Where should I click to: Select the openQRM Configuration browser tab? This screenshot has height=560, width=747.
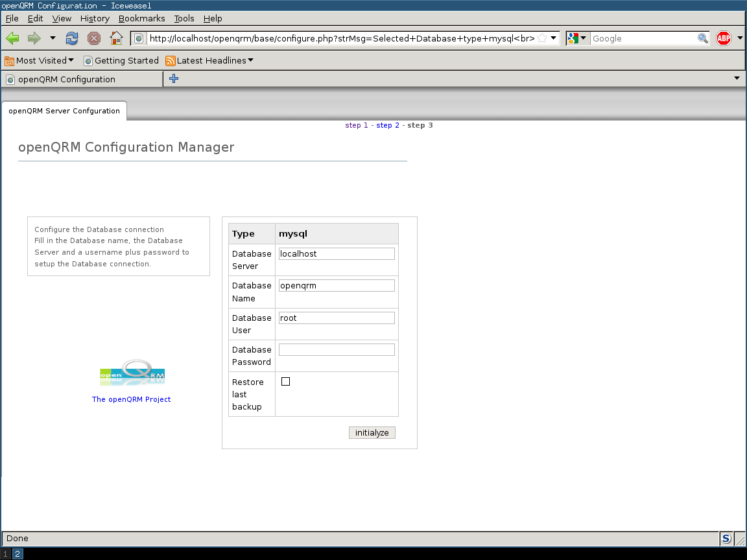tap(82, 79)
